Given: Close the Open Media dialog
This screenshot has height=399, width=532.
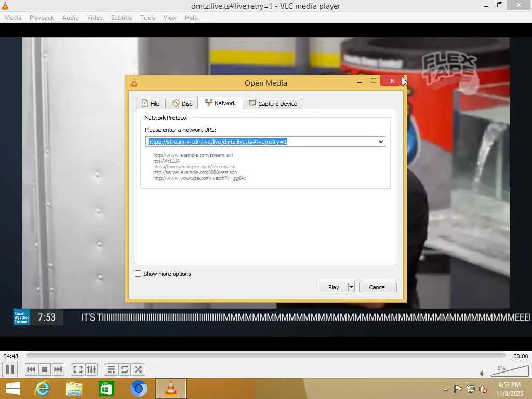Looking at the screenshot, I should tap(392, 81).
